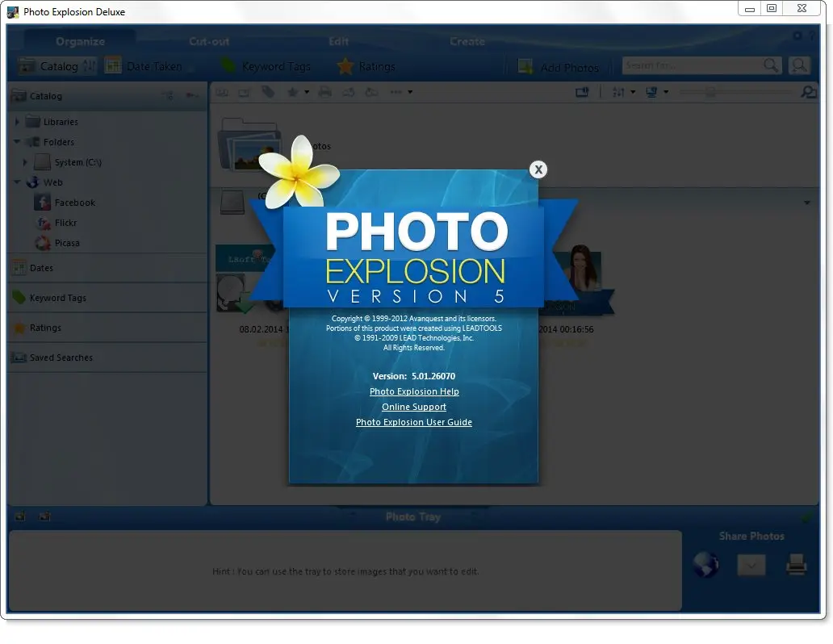
Task: Click the green checkmark icon on the Photo Tray bar
Action: (x=807, y=516)
